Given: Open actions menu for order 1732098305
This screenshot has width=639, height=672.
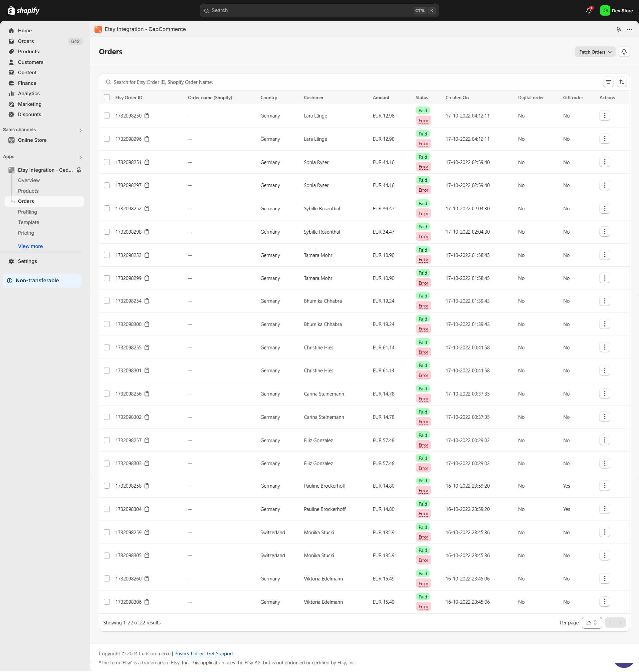Looking at the screenshot, I should click(x=605, y=556).
